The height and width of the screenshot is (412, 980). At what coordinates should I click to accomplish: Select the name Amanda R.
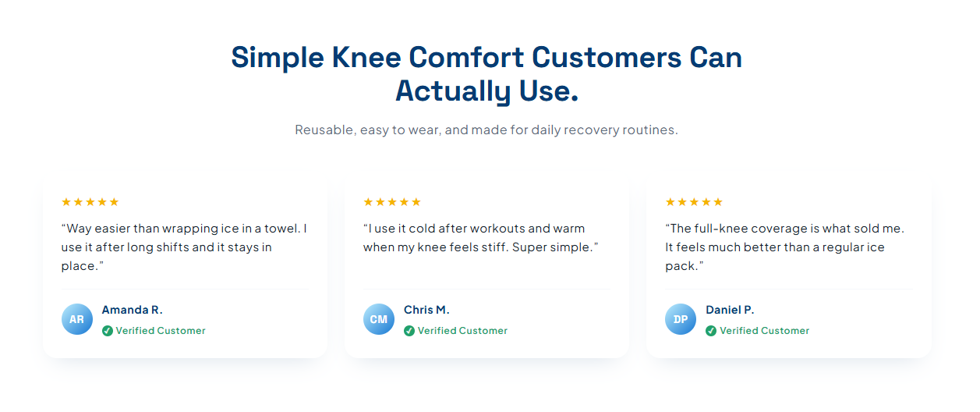(x=132, y=310)
